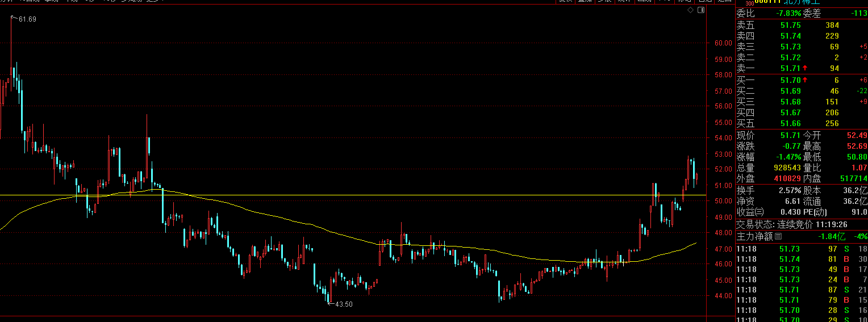
Task: Select the tick row with volume 81 B
Action: pos(802,259)
